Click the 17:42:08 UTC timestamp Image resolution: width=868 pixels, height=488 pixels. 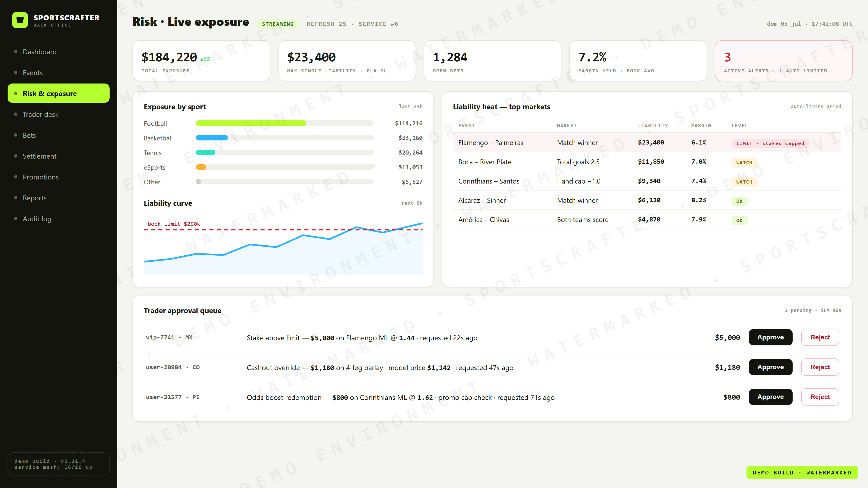pyautogui.click(x=832, y=24)
